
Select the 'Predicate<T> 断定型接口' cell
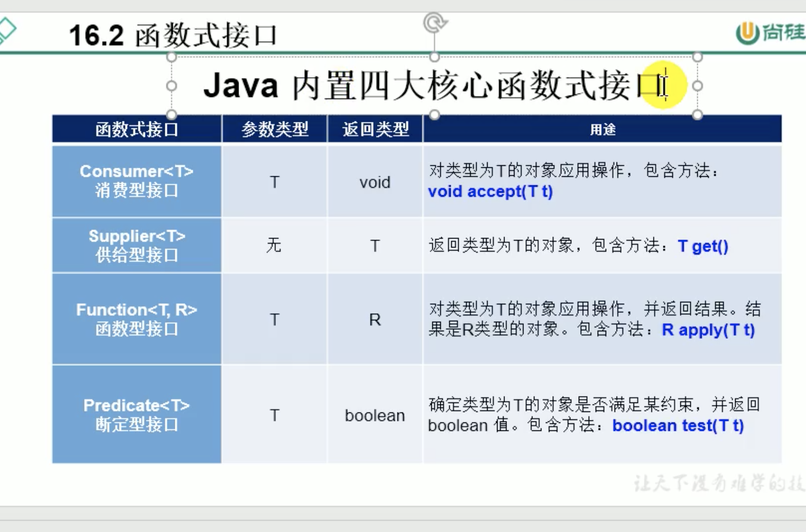pyautogui.click(x=137, y=414)
